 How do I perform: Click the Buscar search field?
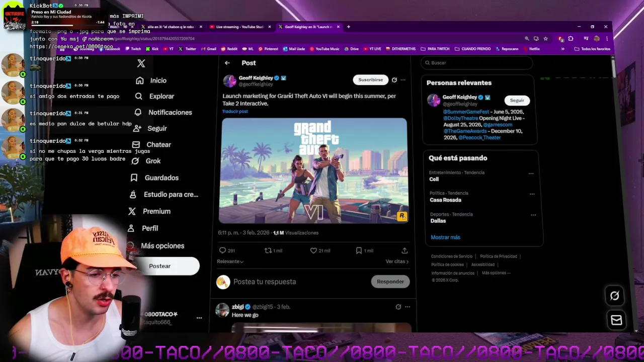(x=477, y=63)
